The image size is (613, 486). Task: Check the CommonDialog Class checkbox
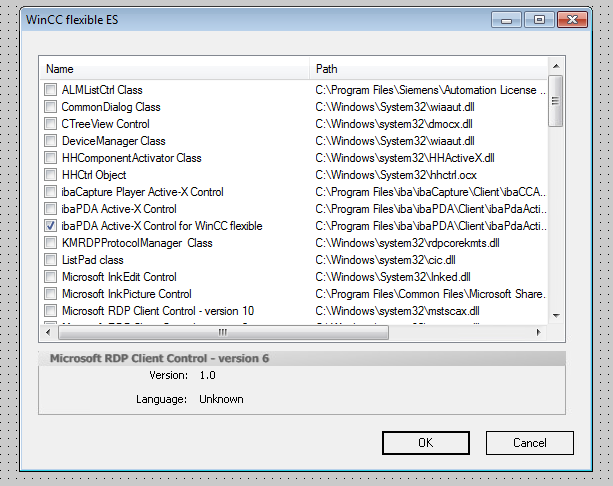pyautogui.click(x=50, y=107)
